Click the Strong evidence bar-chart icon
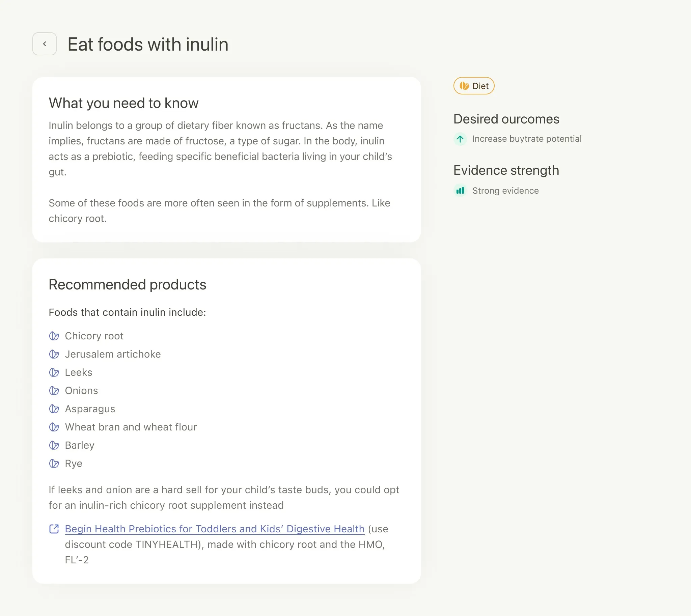 460,191
